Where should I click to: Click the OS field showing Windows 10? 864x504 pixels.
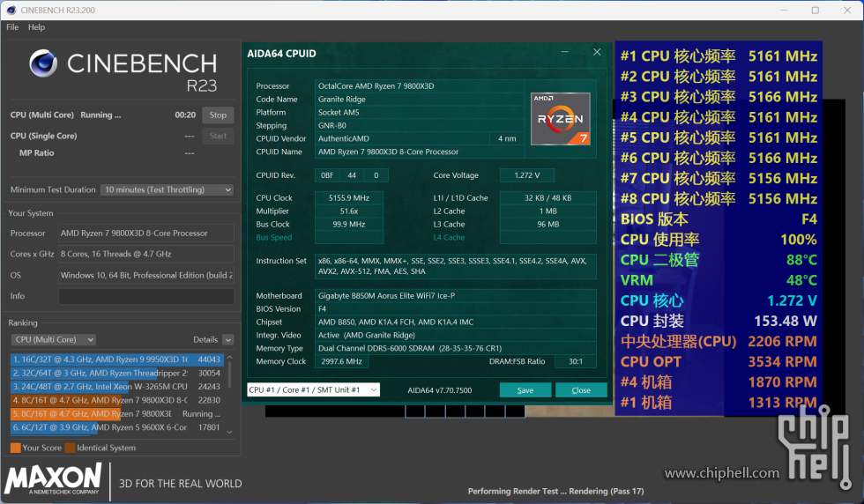[x=146, y=276]
